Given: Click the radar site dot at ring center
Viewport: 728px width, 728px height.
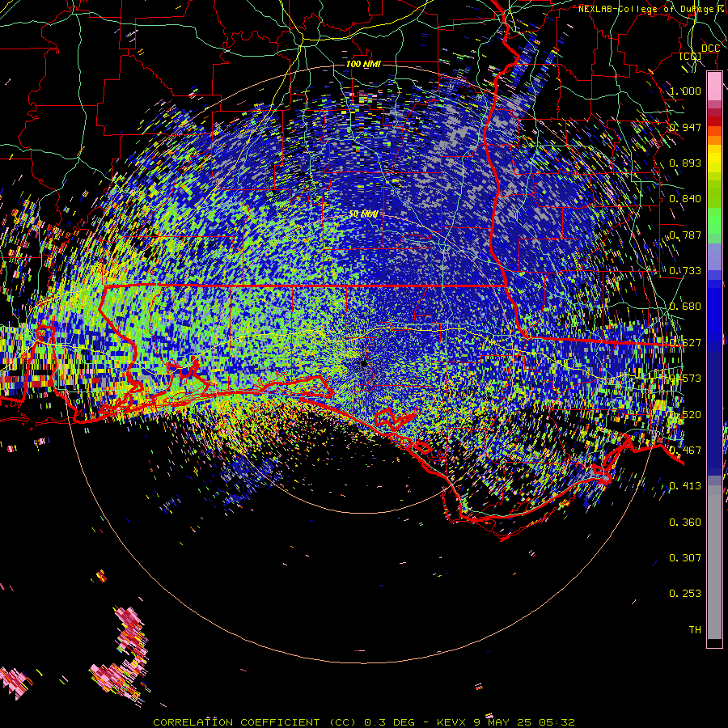Looking at the screenshot, I should [x=363, y=363].
